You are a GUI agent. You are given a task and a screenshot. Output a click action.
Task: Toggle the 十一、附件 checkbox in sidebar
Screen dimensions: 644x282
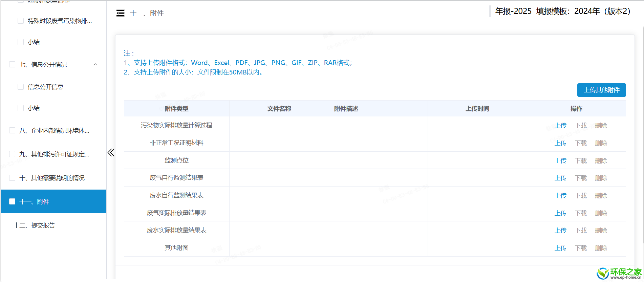point(12,201)
